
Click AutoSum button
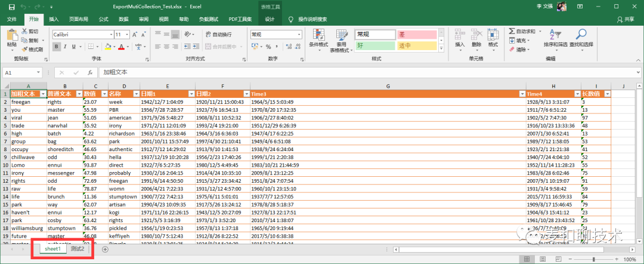[522, 31]
